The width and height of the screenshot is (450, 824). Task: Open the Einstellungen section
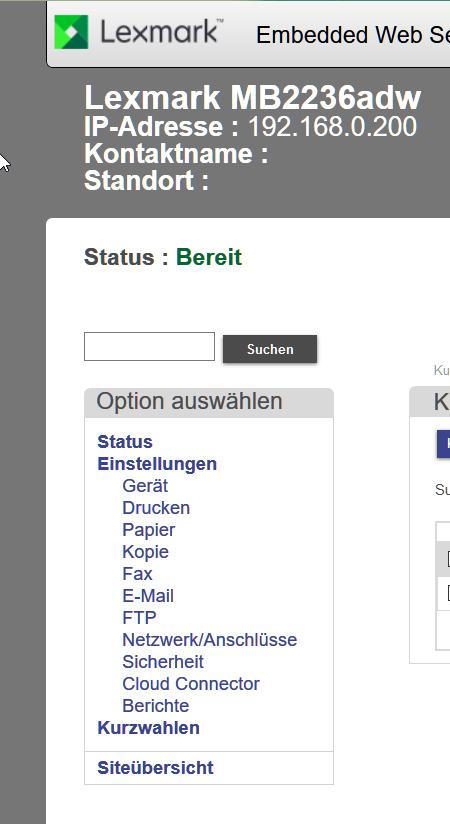click(x=157, y=464)
